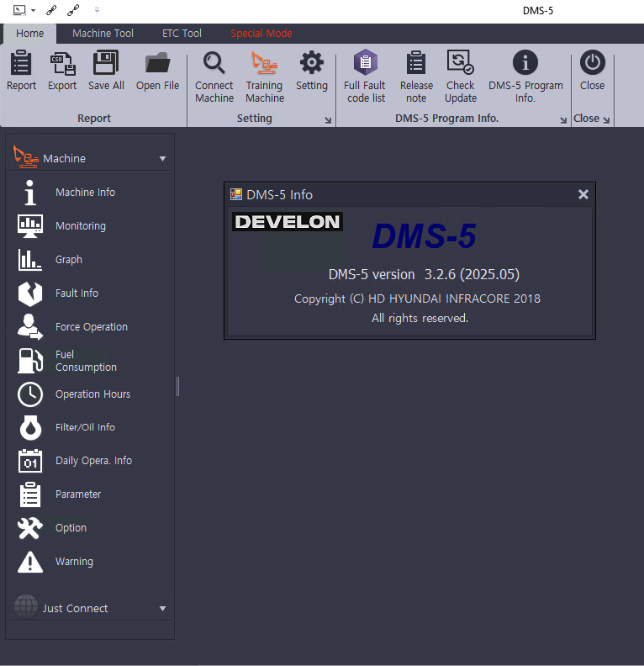Expand the Just Connect panel group

tap(162, 608)
